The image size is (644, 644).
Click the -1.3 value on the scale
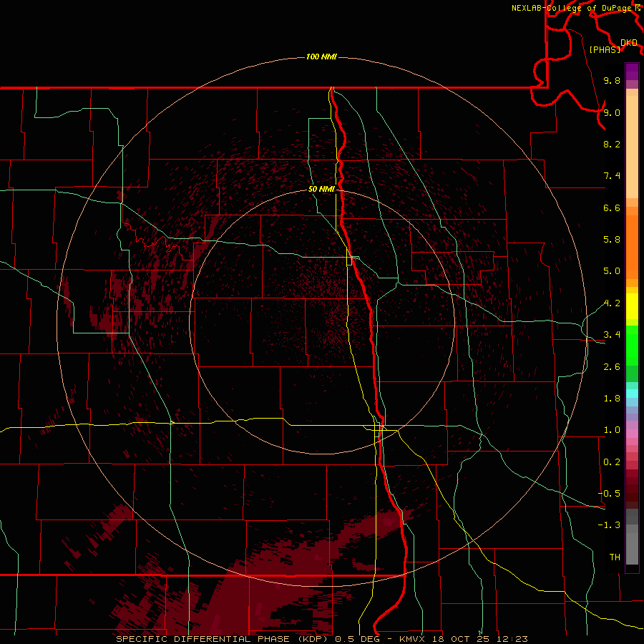click(x=609, y=525)
